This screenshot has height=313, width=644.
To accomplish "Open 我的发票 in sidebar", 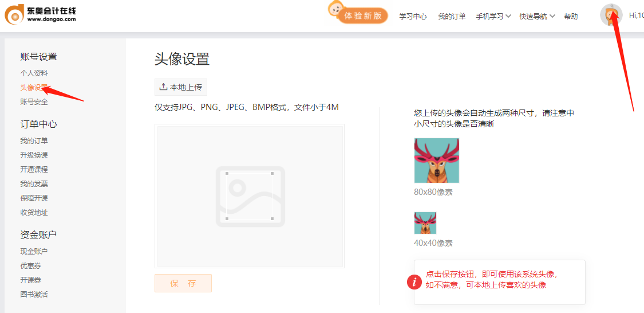I will pos(34,184).
